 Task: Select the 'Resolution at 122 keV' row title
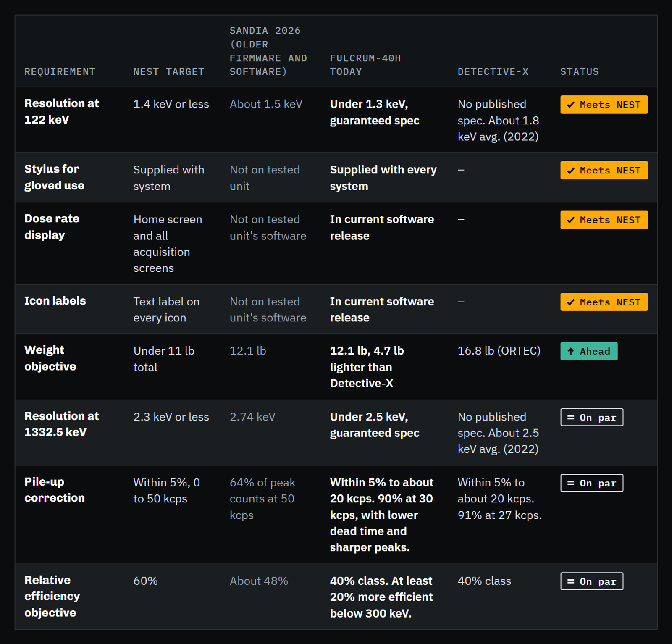coord(62,111)
